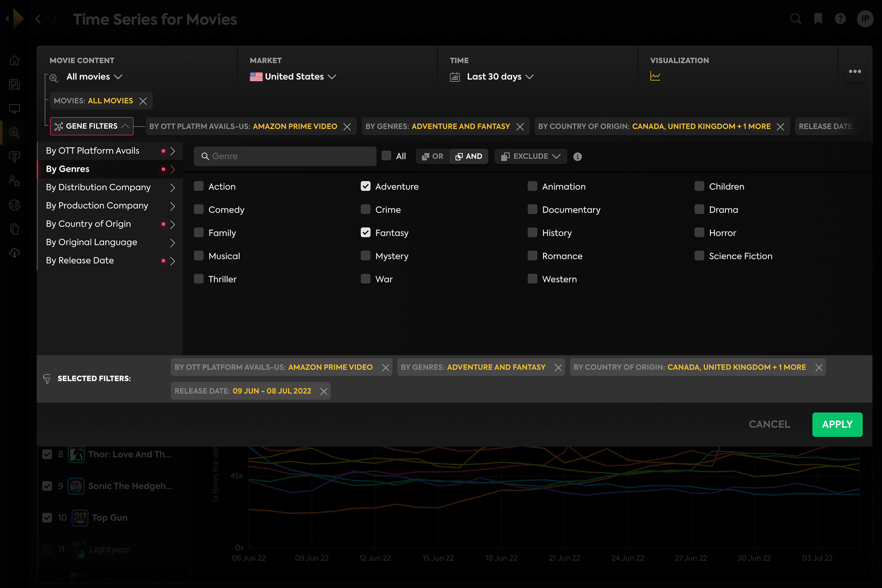Check the Science Fiction checkbox
Image resolution: width=882 pixels, height=588 pixels.
click(699, 256)
